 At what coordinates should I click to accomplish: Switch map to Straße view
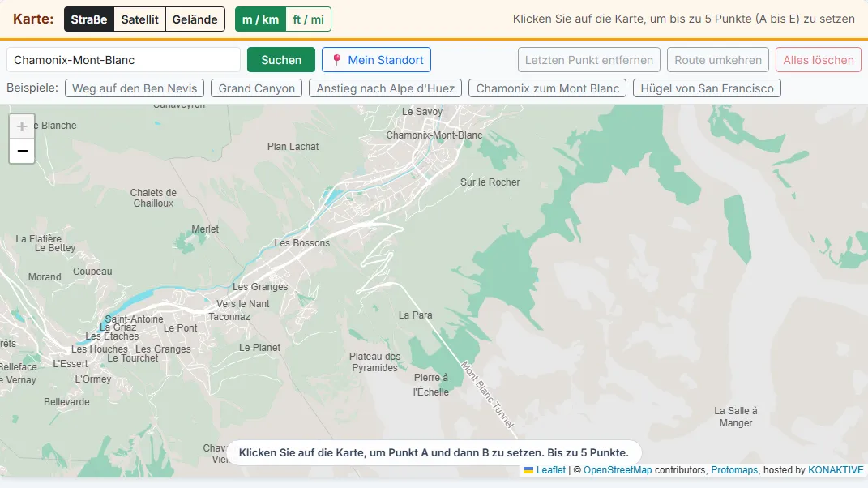coord(89,19)
